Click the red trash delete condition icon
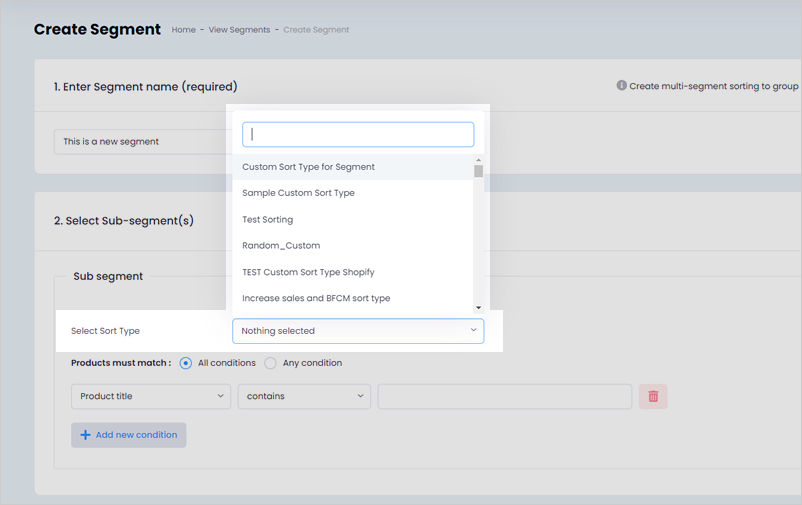Viewport: 802px width, 505px height. (653, 397)
